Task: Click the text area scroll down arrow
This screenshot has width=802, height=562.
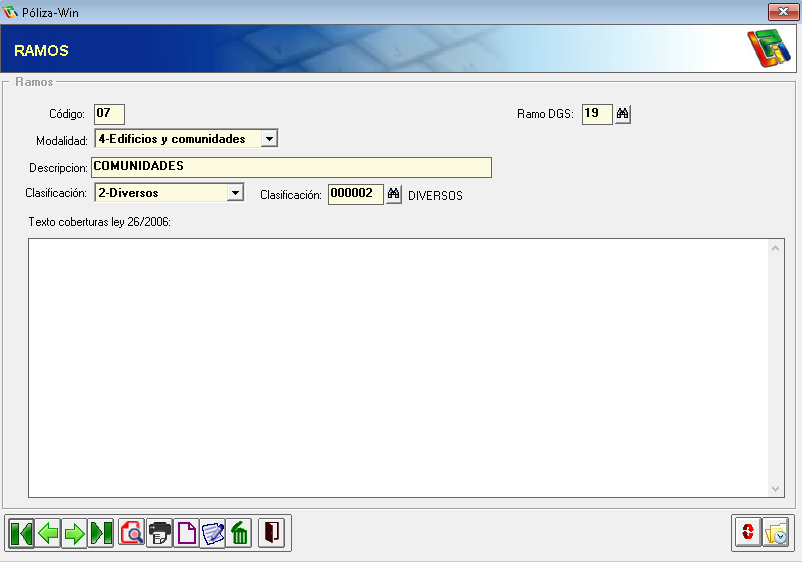Action: point(775,488)
